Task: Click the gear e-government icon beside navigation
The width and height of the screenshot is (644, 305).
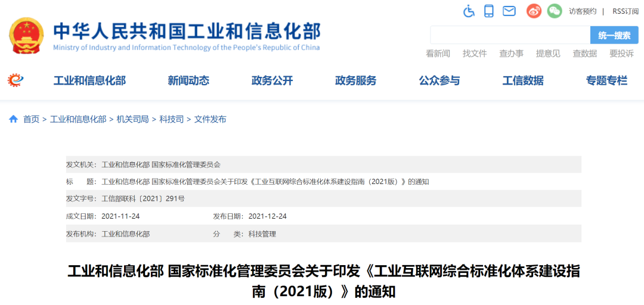Action: click(x=16, y=80)
